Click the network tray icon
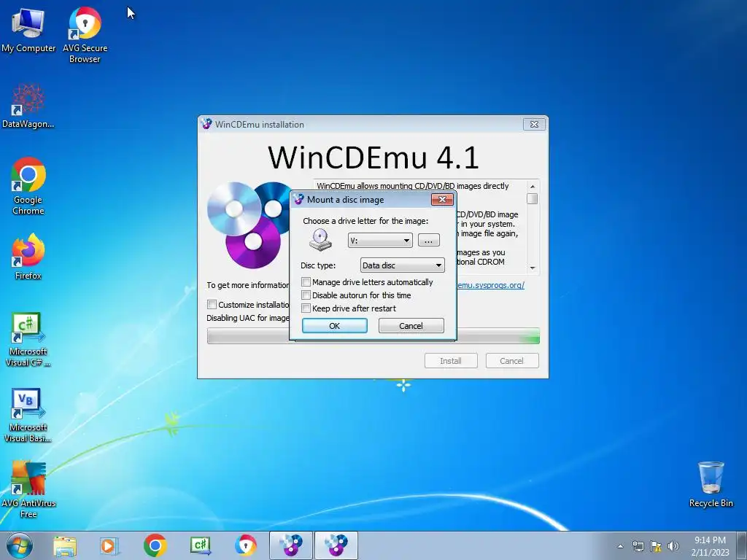 click(x=638, y=546)
